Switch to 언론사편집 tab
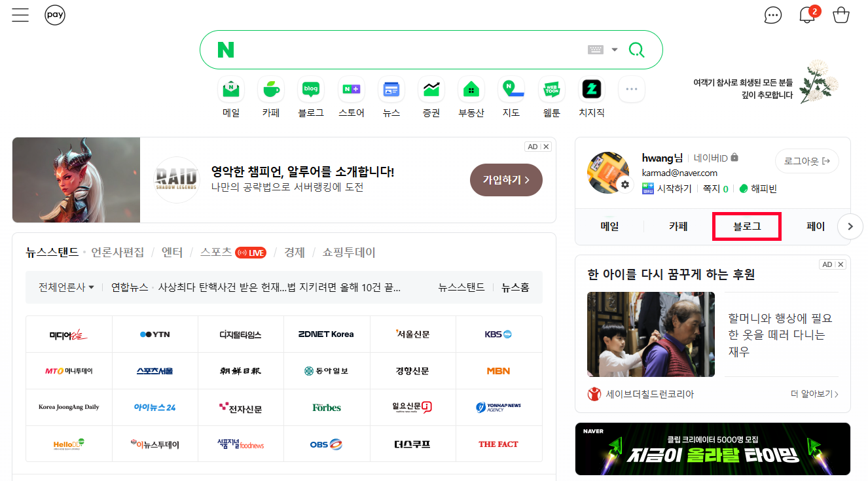This screenshot has width=868, height=481. coord(118,252)
